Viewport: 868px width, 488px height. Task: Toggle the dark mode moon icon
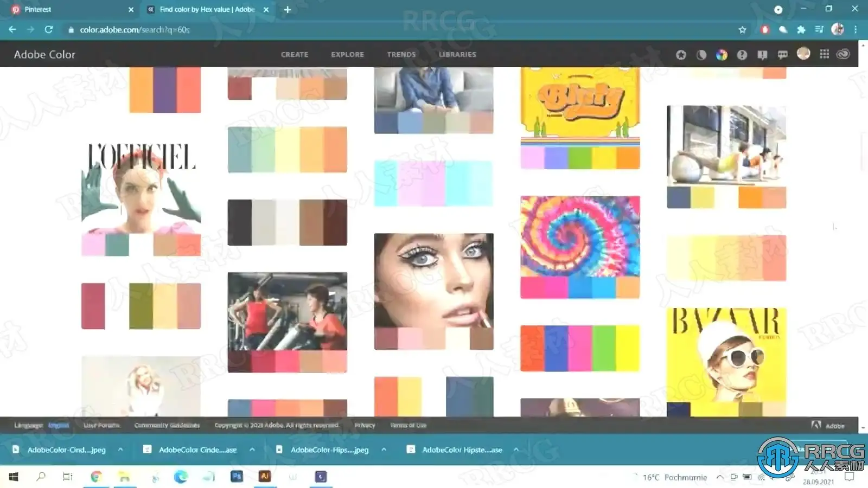(701, 55)
